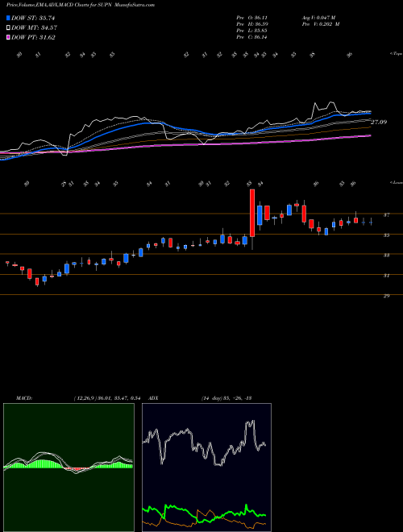Click the ADX values '(14 day) 35, +26, -18'
This screenshot has width=403, height=532.
pyautogui.click(x=226, y=398)
